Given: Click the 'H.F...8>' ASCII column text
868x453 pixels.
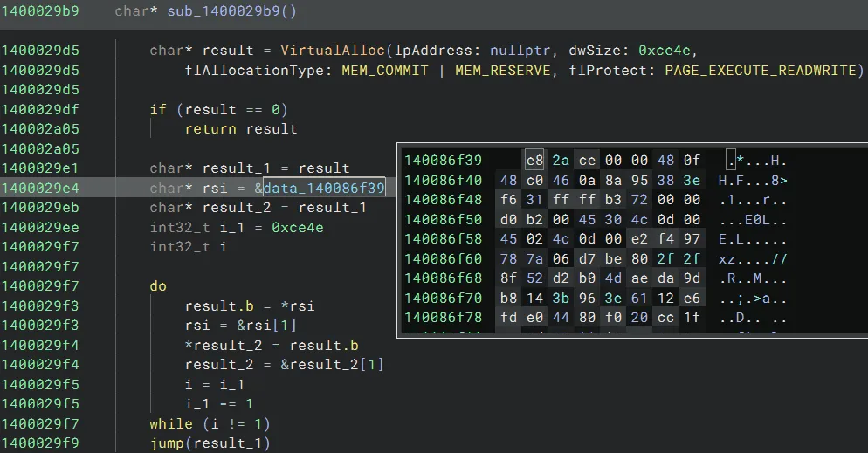Looking at the screenshot, I should click(753, 181).
